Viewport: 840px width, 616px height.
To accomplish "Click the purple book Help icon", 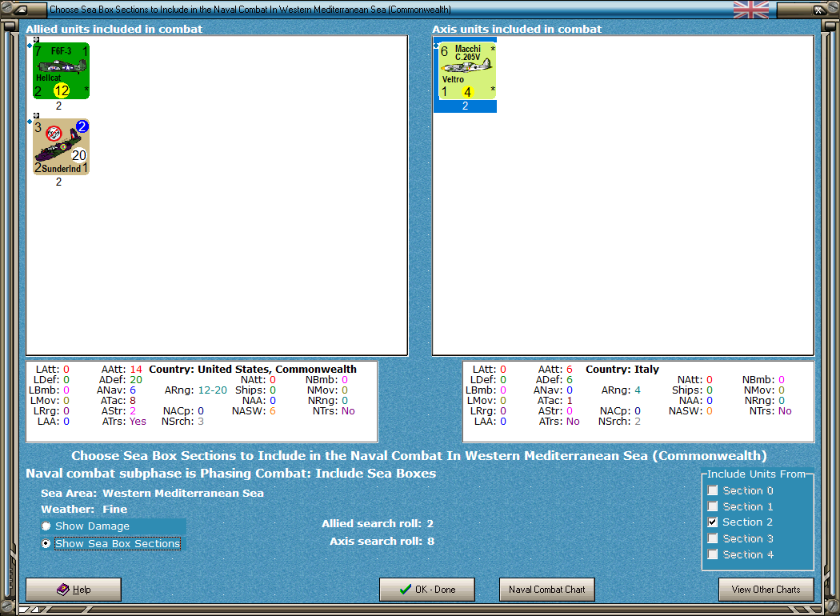I will tap(62, 590).
